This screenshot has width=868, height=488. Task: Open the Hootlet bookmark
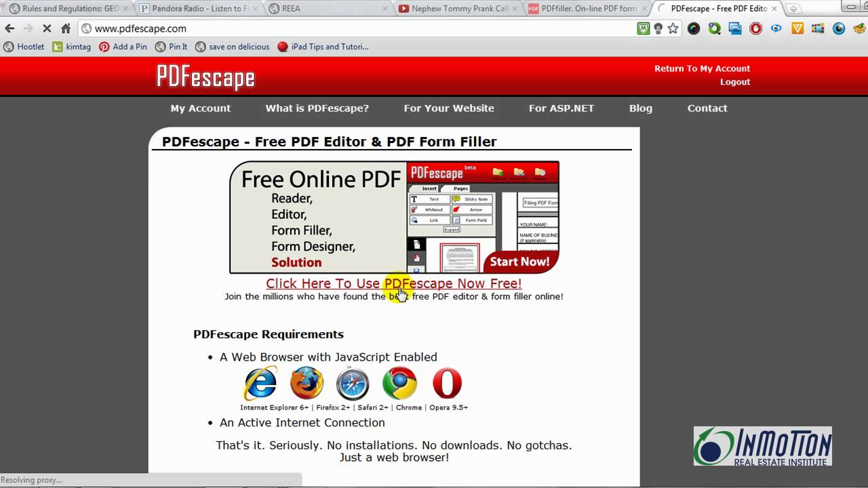coord(24,47)
